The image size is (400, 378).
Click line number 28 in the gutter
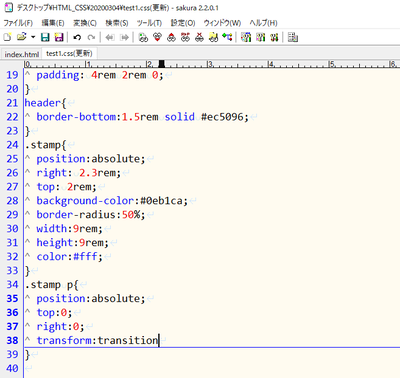pos(12,201)
